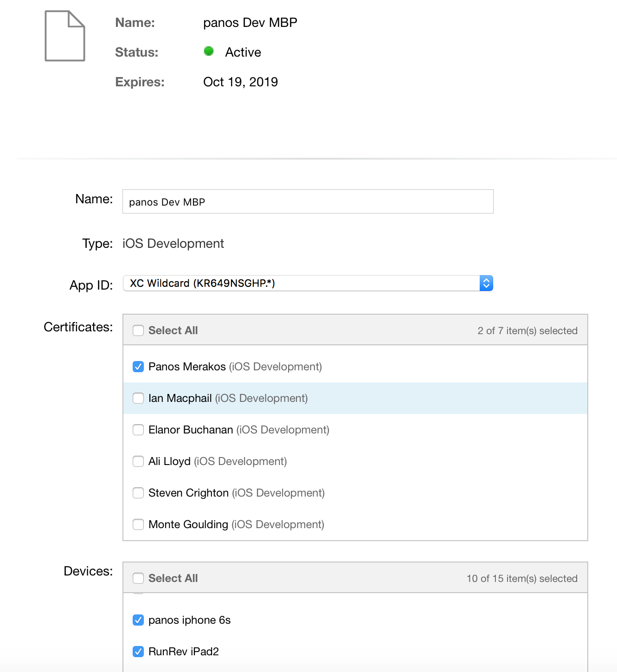
Task: Toggle Select All certificates checkbox
Action: [x=138, y=330]
